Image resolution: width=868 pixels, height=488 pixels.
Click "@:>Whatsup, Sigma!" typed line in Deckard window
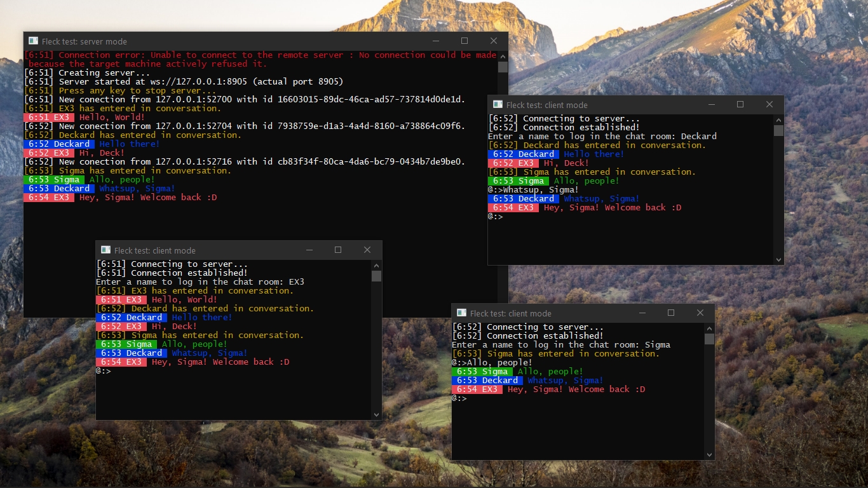point(534,190)
